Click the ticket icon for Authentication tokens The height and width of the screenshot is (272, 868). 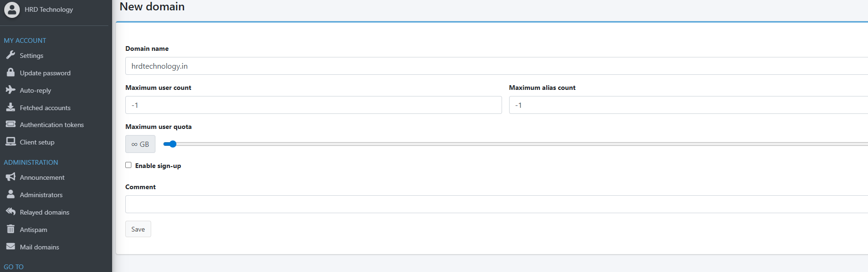pos(10,124)
